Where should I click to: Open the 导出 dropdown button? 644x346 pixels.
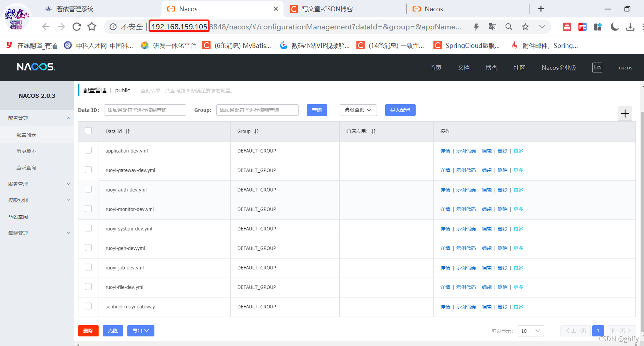pos(141,331)
